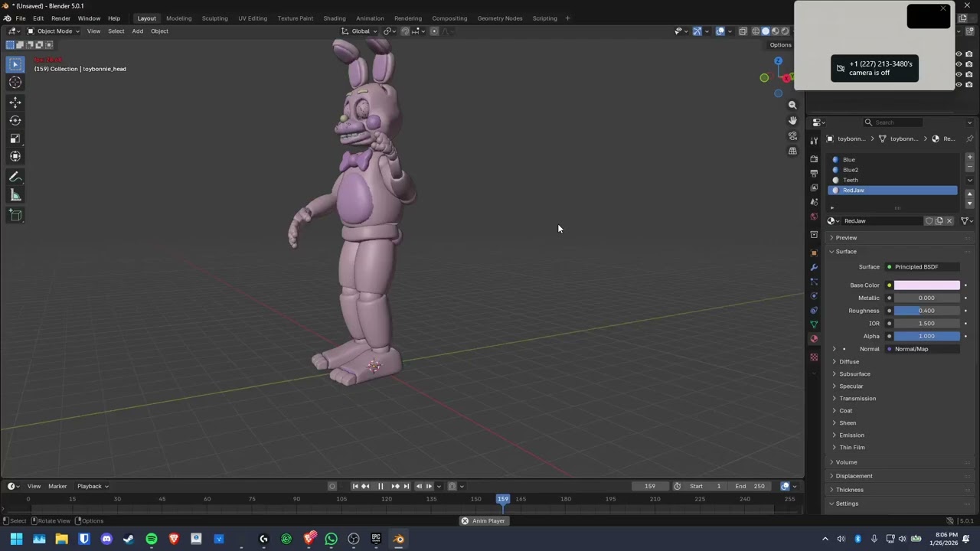
Task: Open the Output properties tab
Action: tap(814, 174)
